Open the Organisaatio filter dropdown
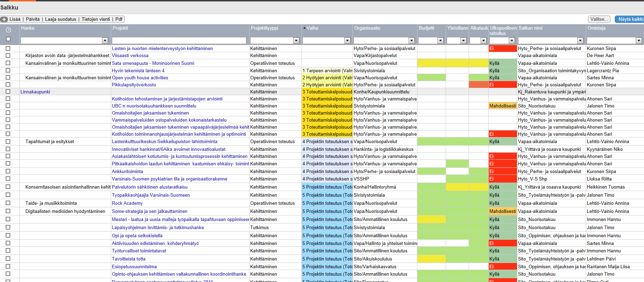The width and height of the screenshot is (644, 282). coord(411,41)
